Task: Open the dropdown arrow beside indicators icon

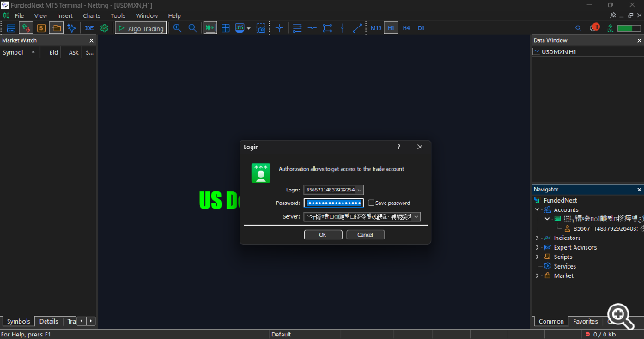Action: tap(248, 28)
